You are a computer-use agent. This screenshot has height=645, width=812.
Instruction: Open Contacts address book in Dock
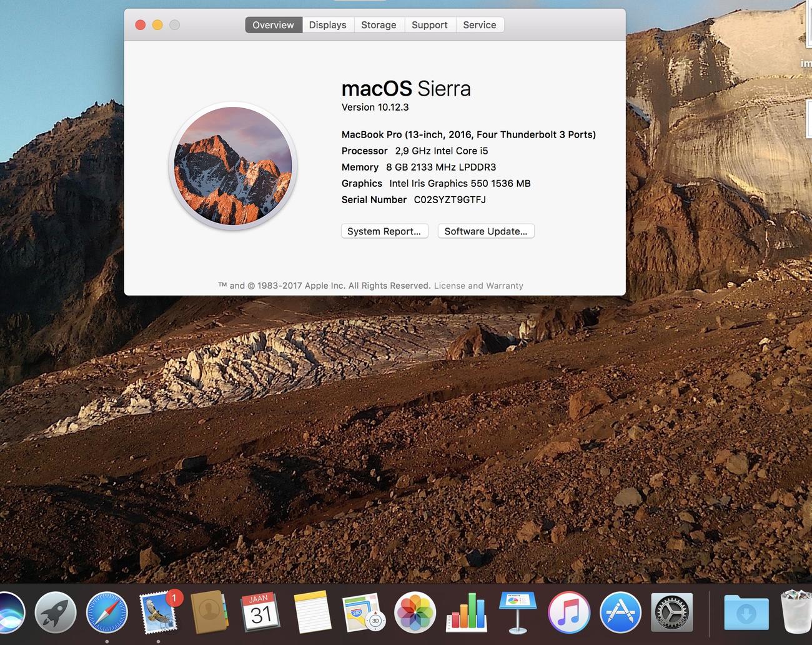(x=209, y=612)
